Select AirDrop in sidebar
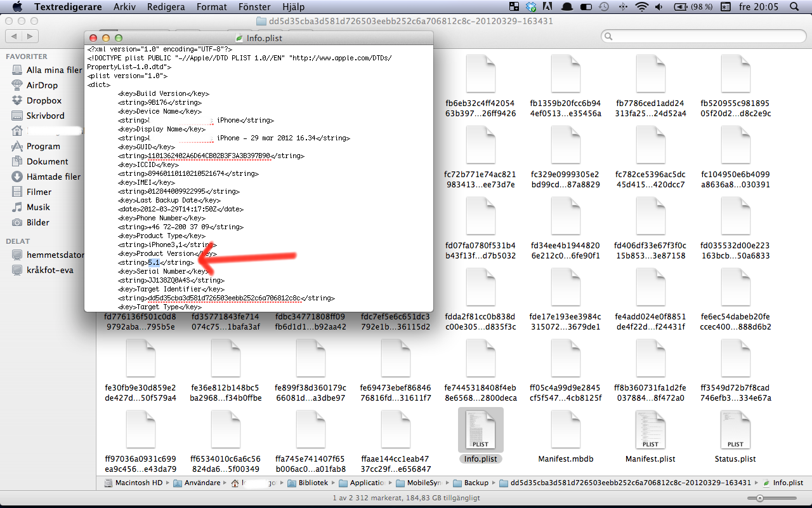The width and height of the screenshot is (812, 508). point(42,85)
